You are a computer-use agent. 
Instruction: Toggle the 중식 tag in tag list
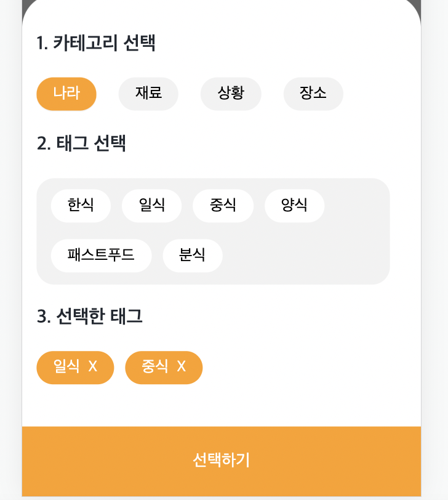(223, 206)
